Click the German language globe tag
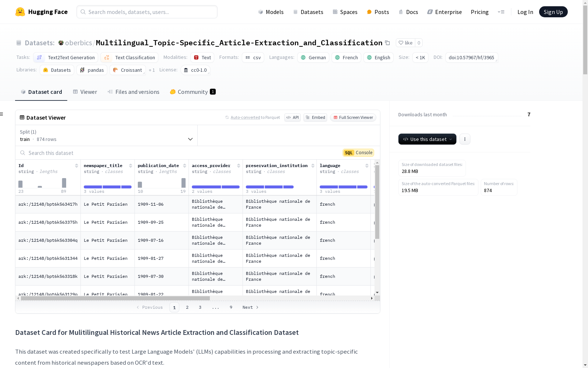 point(313,57)
